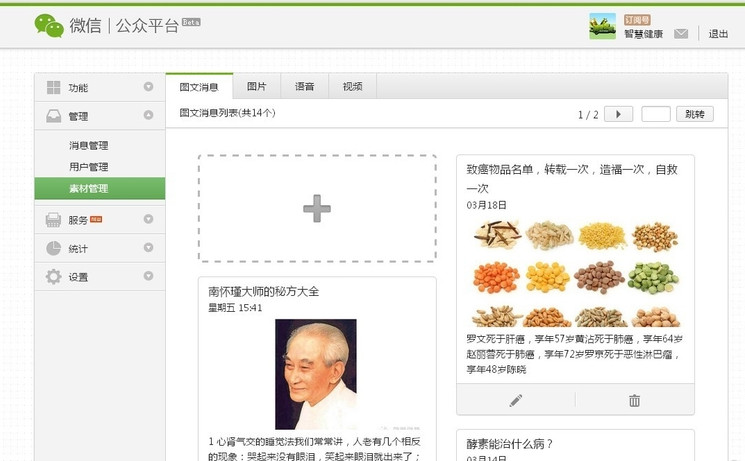Viewport: 745px width, 461px height.
Task: Switch to the 语音 tab
Action: [305, 86]
